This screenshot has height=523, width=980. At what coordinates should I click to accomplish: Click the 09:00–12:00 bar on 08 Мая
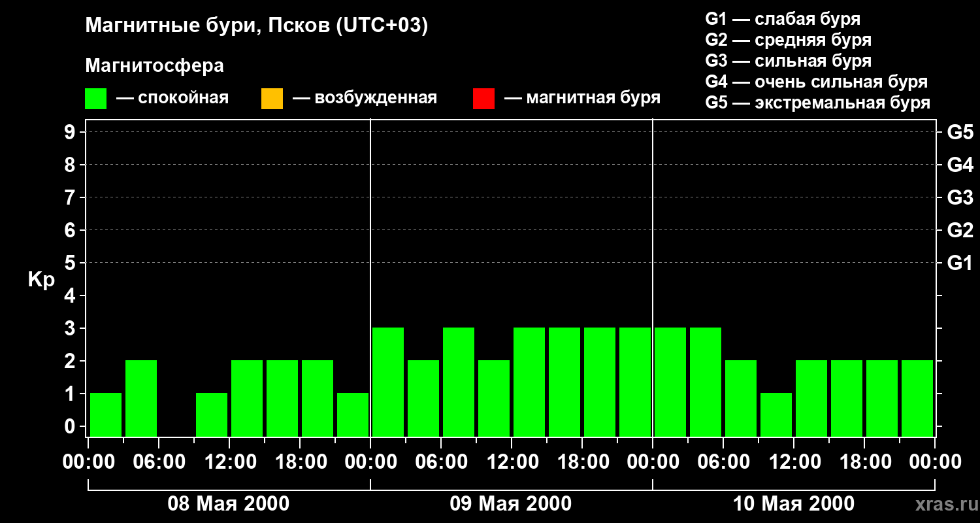pyautogui.click(x=212, y=414)
